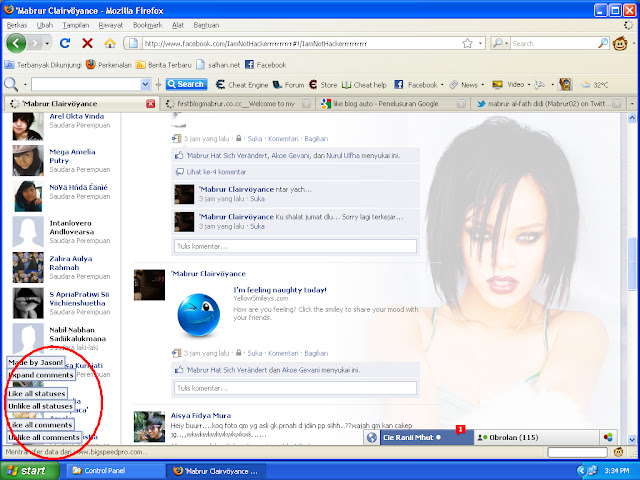Click the monkey icon beside the search box

click(x=620, y=43)
